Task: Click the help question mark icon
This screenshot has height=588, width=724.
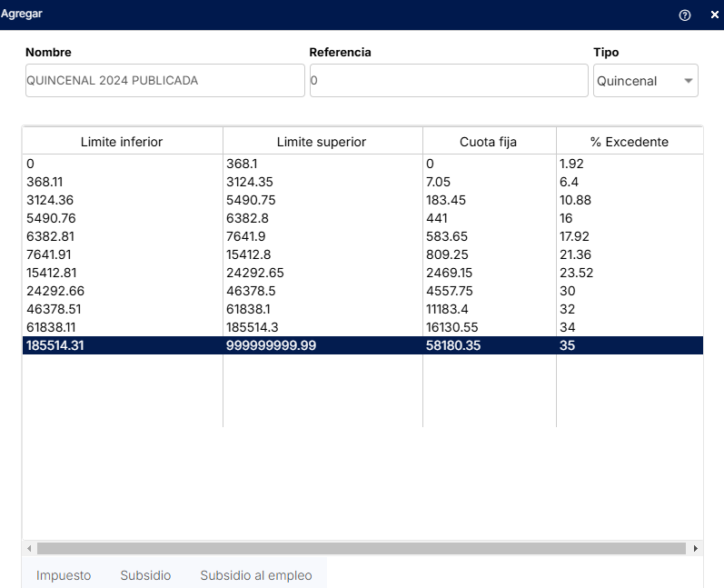Action: (685, 15)
